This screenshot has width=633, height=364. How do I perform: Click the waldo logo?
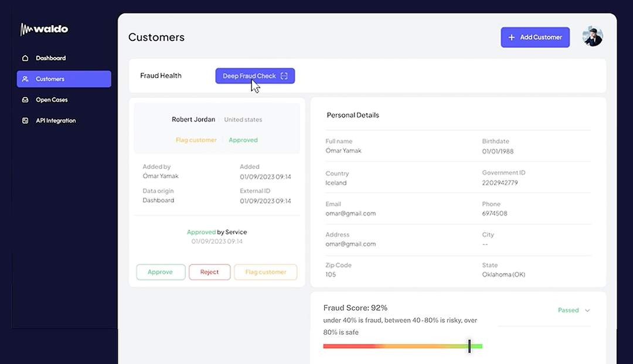(x=44, y=29)
